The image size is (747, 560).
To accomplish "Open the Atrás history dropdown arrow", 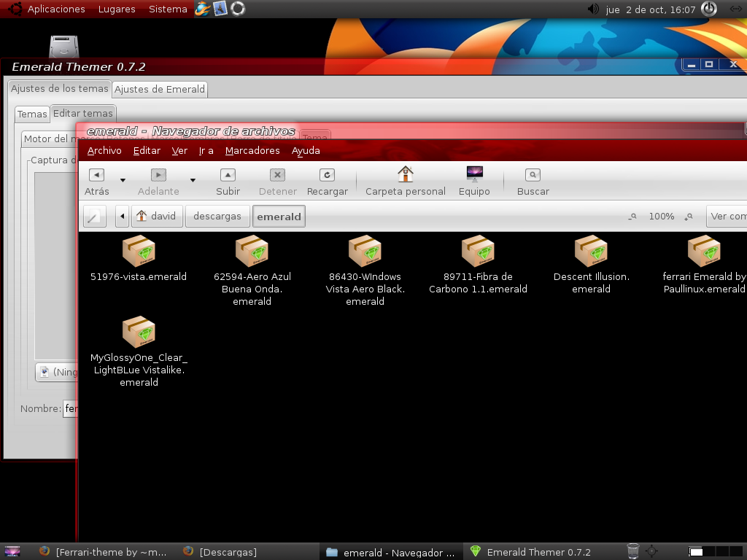I will click(123, 180).
